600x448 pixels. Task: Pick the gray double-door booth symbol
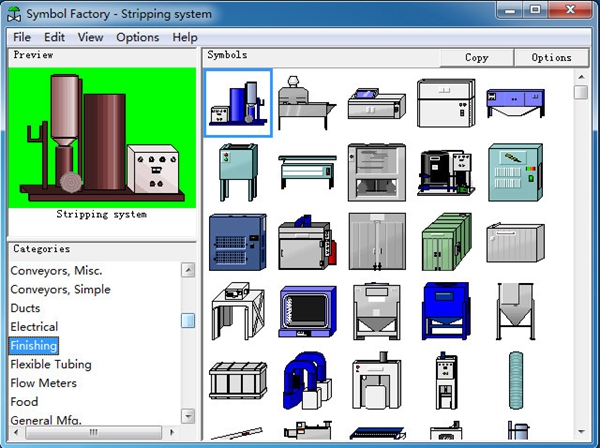pos(377,242)
